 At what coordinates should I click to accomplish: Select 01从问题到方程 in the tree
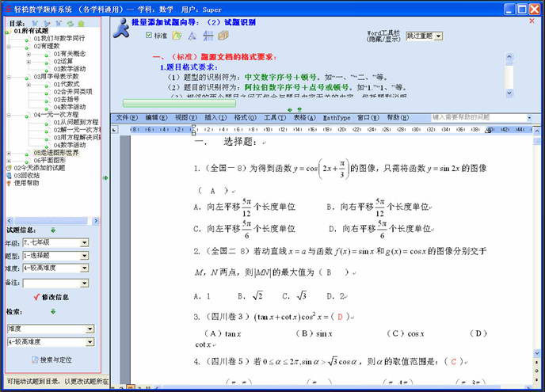coord(76,123)
